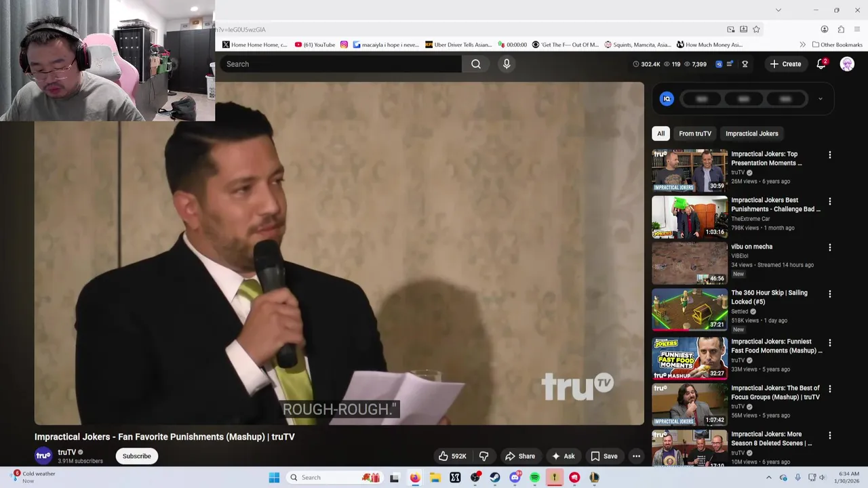
Task: Dislike the video with thumbs down
Action: click(484, 456)
